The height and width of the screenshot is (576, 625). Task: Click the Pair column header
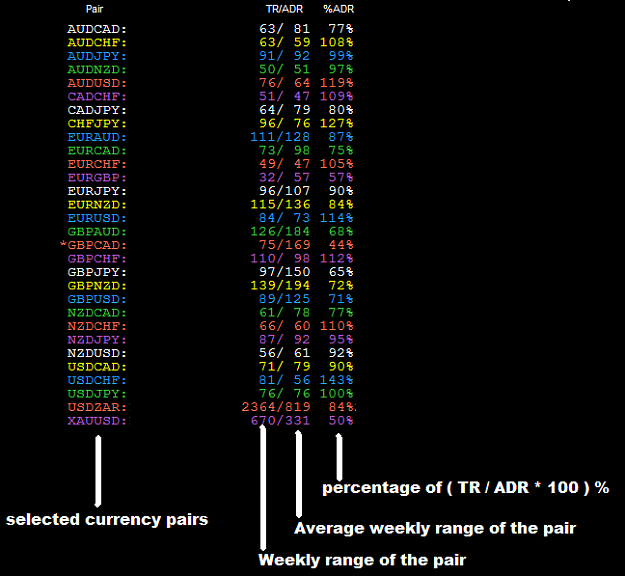click(x=94, y=9)
